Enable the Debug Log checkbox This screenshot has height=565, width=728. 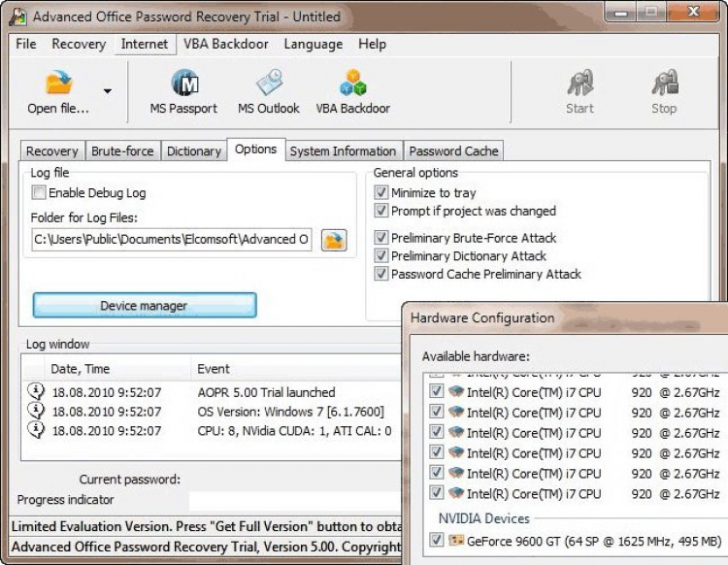(39, 192)
